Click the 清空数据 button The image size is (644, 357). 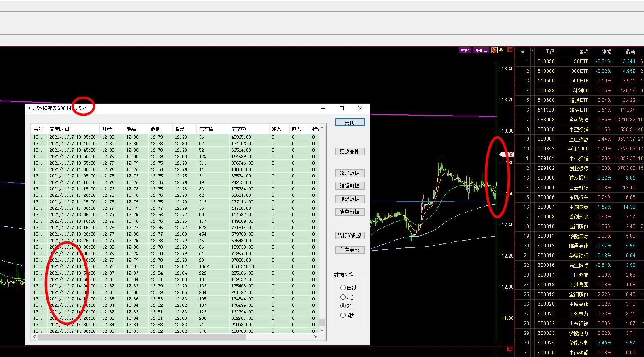[350, 212]
